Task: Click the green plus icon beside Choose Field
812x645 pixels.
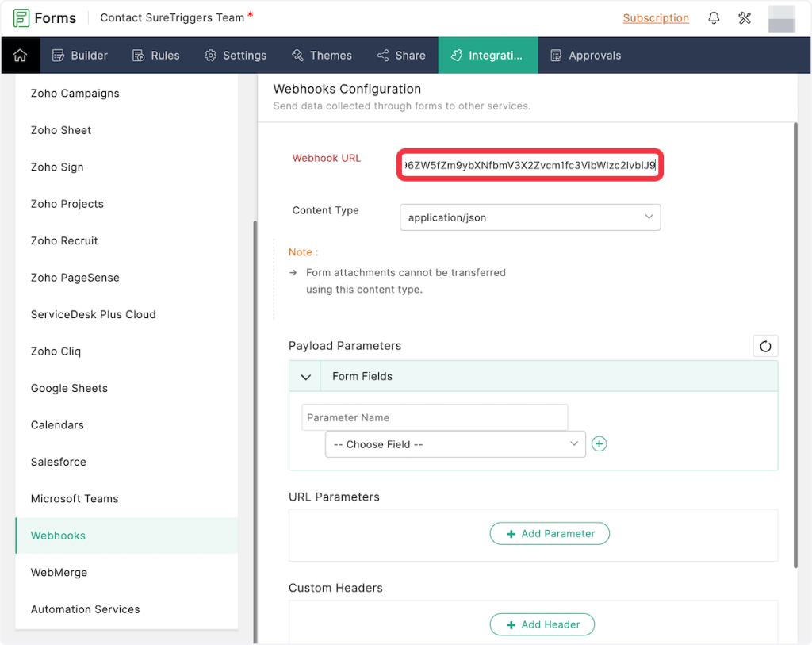Action: [599, 444]
